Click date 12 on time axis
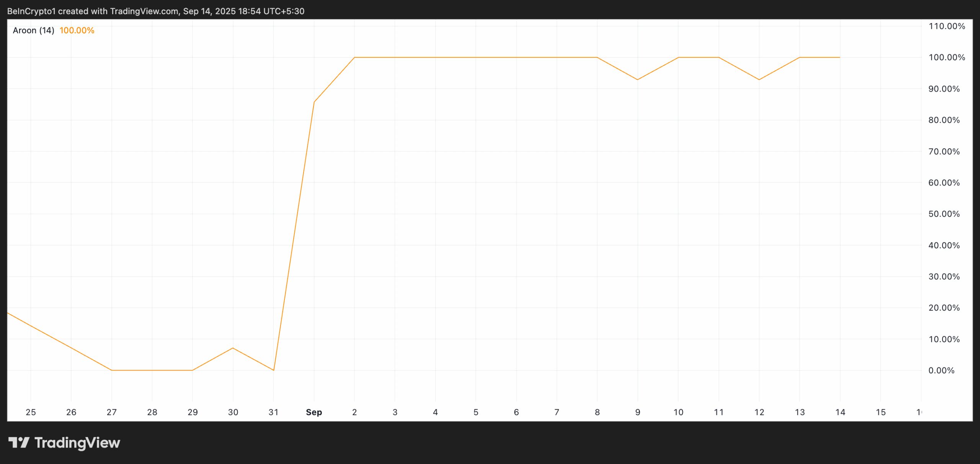Screen dimensions: 980x464 click(759, 412)
